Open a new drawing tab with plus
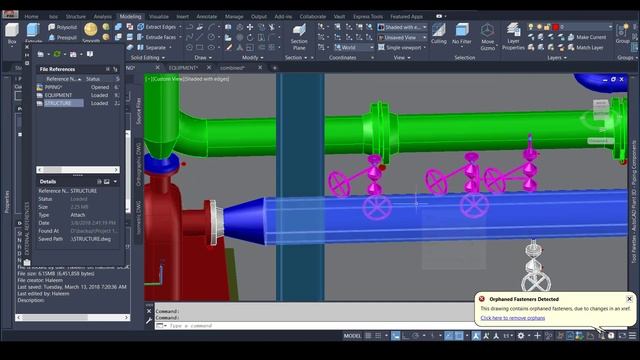 (274, 68)
